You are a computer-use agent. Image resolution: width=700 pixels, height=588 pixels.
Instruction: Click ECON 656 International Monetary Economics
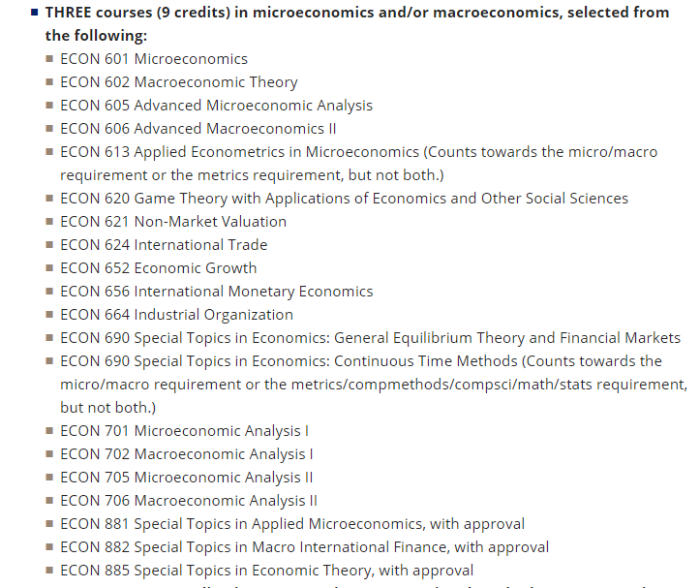(x=217, y=292)
